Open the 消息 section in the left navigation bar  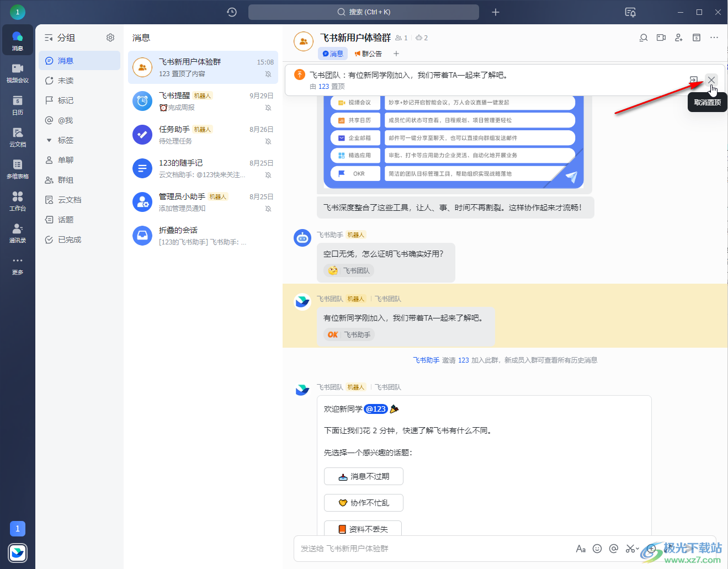tap(18, 40)
